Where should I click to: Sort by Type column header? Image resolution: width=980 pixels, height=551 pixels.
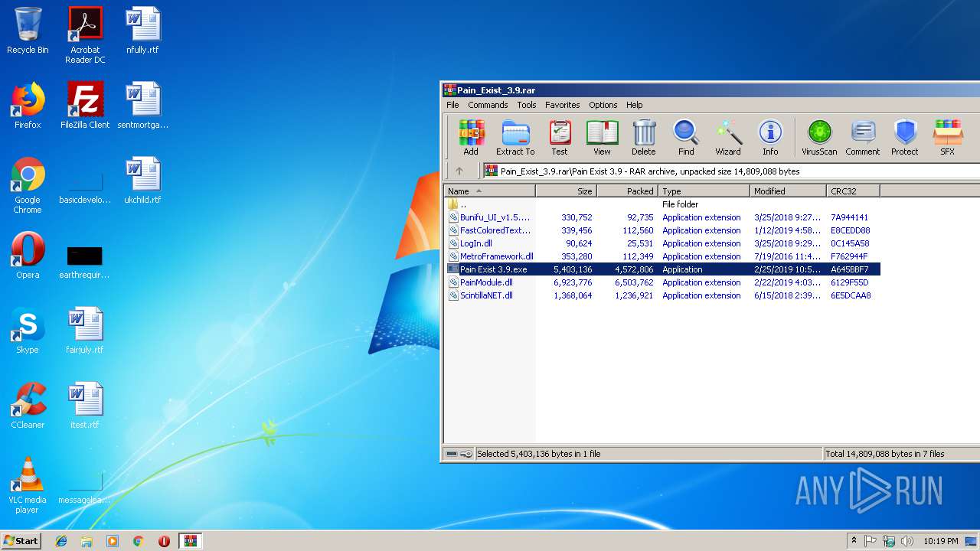704,191
